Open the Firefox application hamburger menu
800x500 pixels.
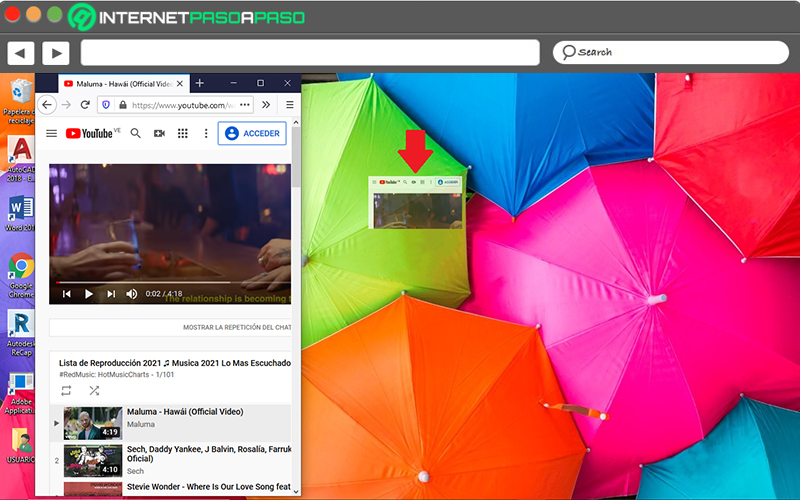(289, 105)
